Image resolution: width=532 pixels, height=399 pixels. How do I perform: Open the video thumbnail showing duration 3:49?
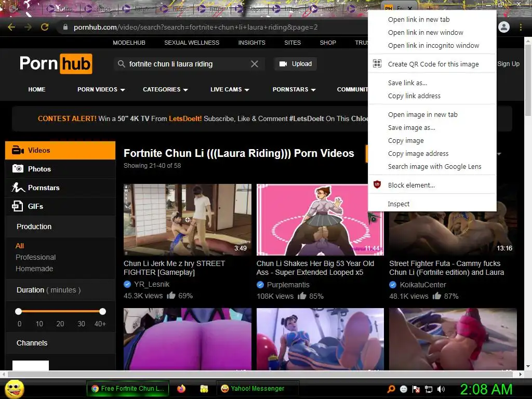point(188,220)
